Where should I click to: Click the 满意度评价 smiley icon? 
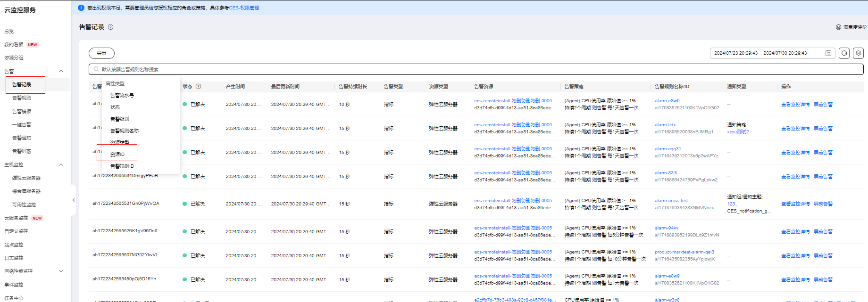point(838,27)
